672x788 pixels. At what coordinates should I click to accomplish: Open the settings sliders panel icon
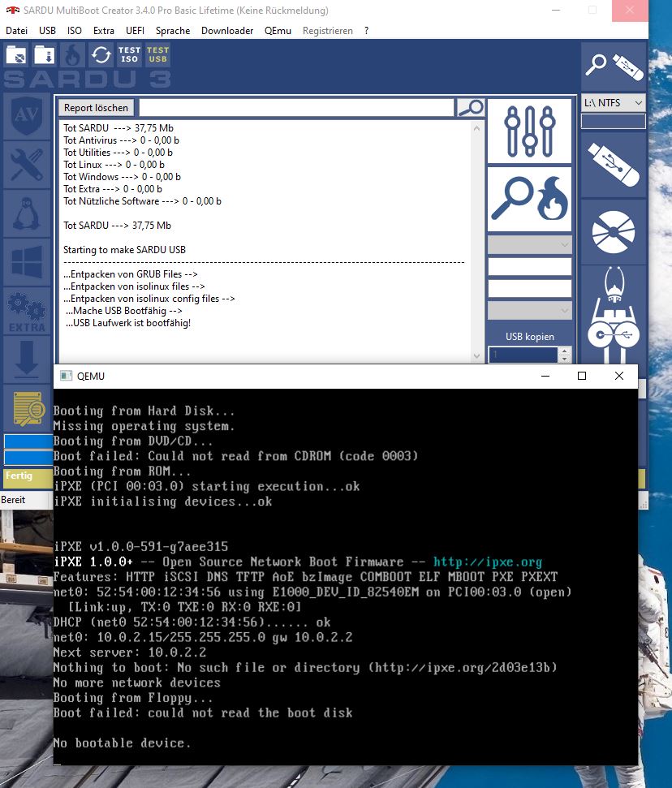529,131
